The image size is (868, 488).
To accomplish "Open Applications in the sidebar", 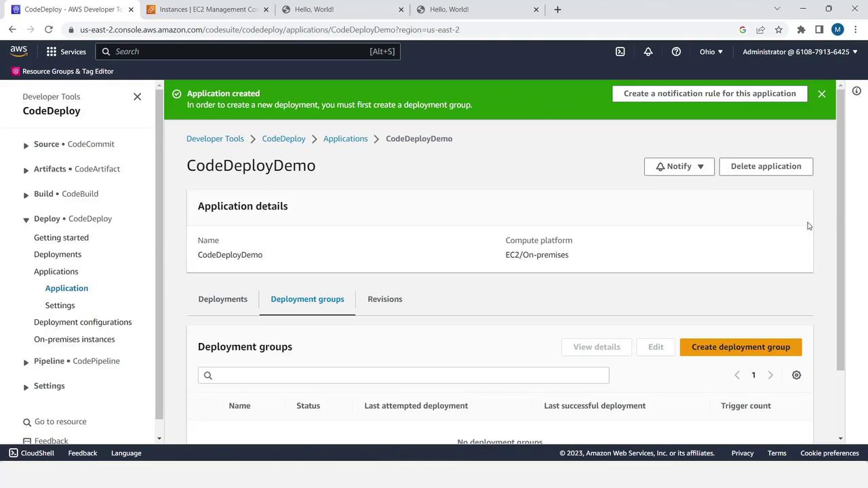I will (56, 271).
